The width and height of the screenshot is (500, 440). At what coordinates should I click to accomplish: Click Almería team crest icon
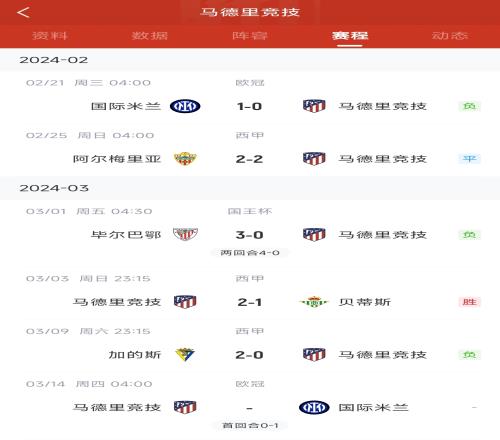[x=185, y=159]
